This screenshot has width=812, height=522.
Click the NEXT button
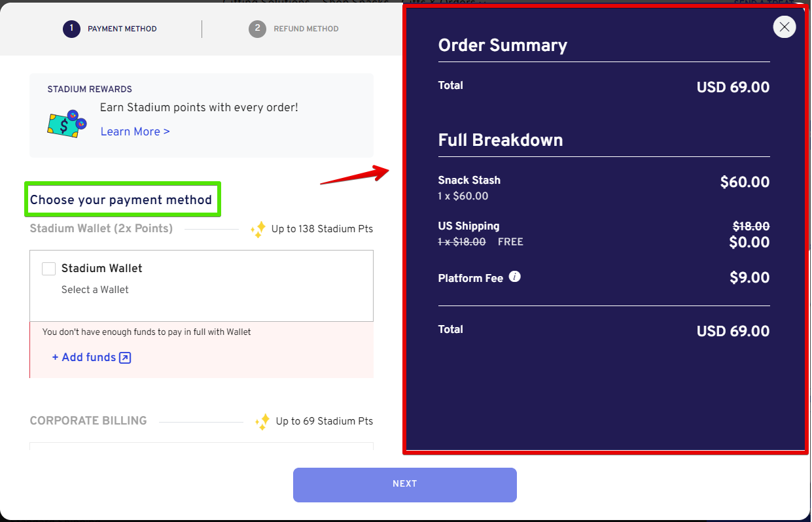405,485
